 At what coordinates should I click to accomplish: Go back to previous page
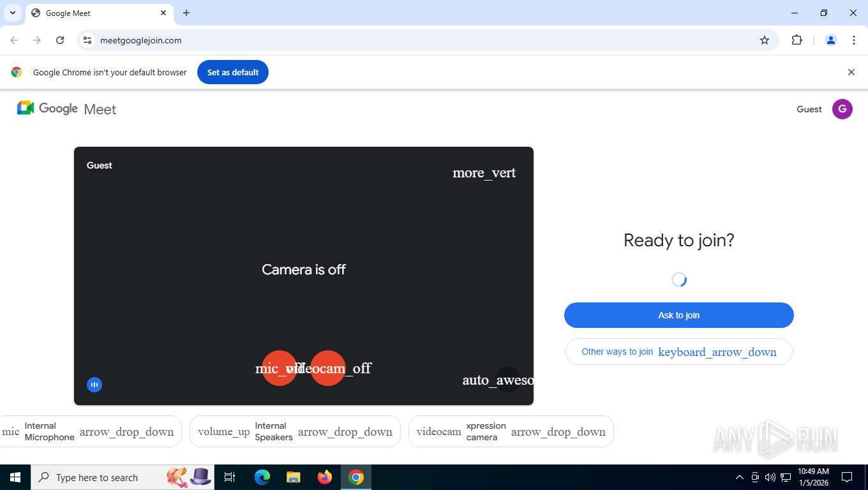(x=14, y=40)
